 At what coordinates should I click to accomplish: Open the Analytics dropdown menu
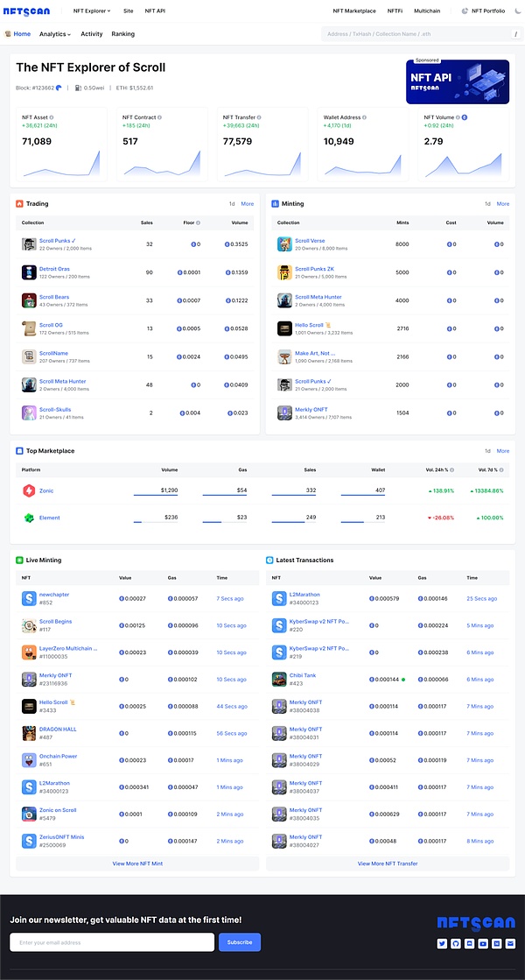click(x=54, y=34)
